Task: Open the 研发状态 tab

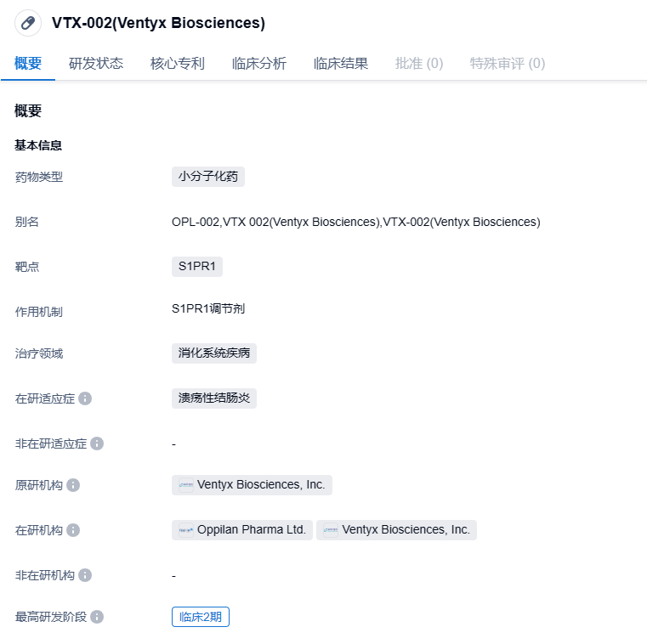Action: tap(96, 64)
